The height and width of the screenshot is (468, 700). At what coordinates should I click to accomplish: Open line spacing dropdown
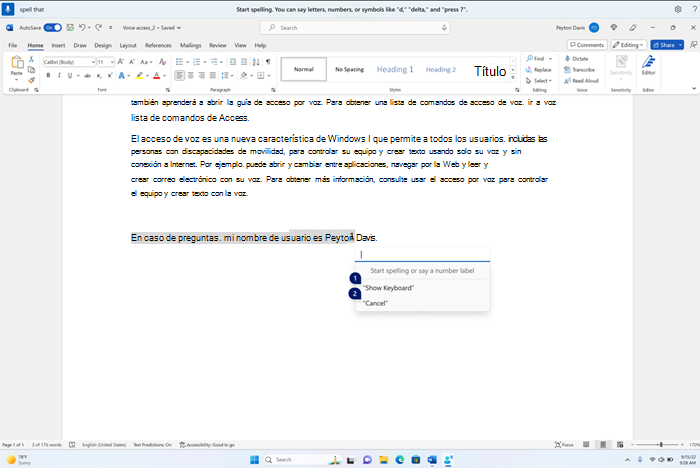227,75
